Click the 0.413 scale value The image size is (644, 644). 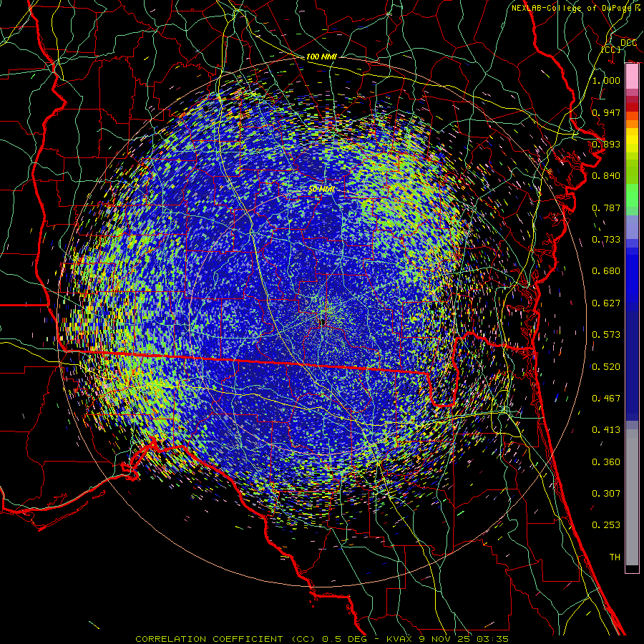click(x=606, y=429)
